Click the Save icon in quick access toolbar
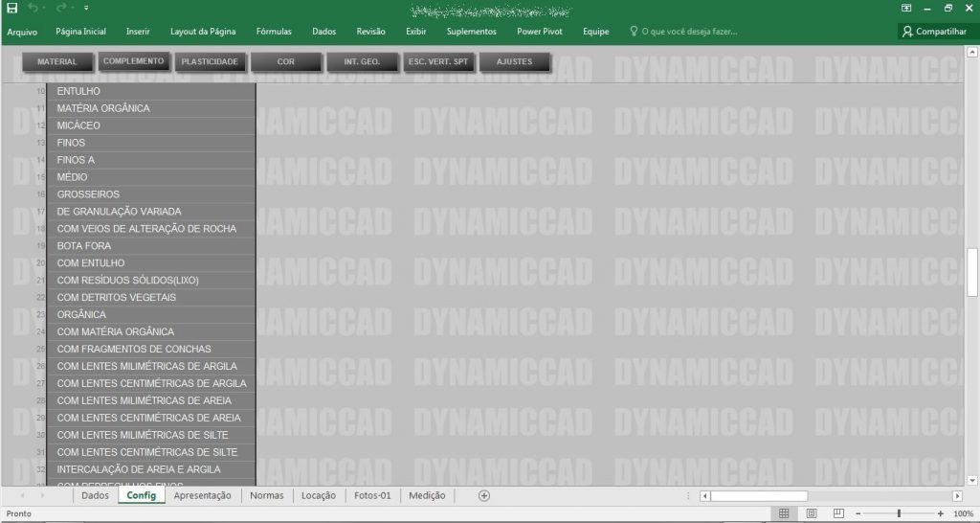Viewport: 980px width, 523px height. click(11, 8)
